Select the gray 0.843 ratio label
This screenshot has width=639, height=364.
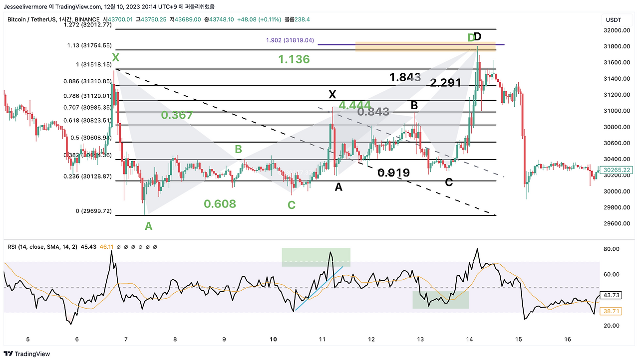tap(373, 112)
